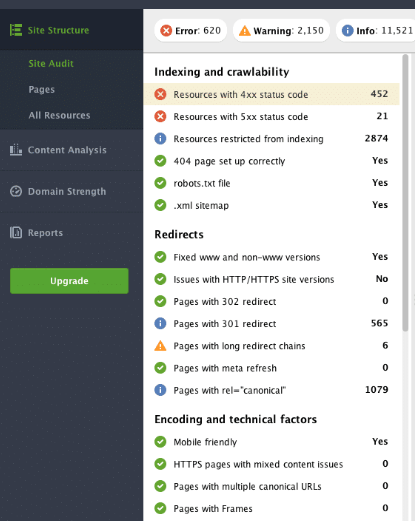Click red error icon beside 4xx status code
Viewport: 415px width, 521px height.
click(x=160, y=94)
